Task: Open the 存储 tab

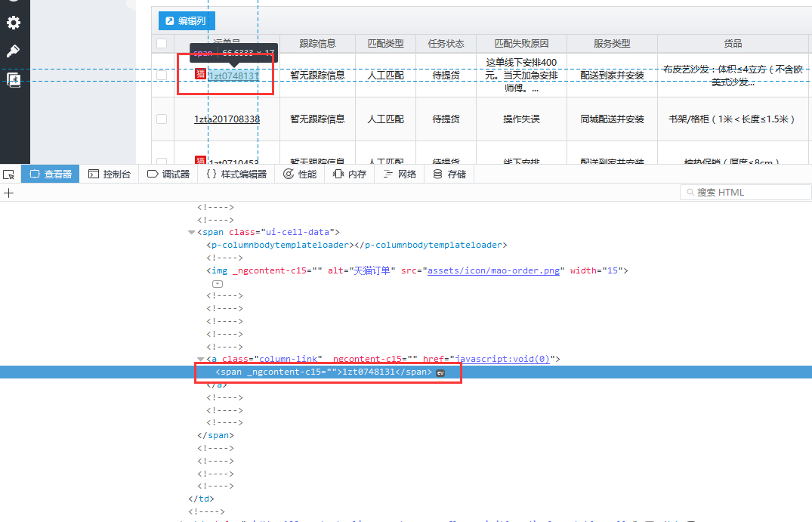Action: [x=449, y=174]
